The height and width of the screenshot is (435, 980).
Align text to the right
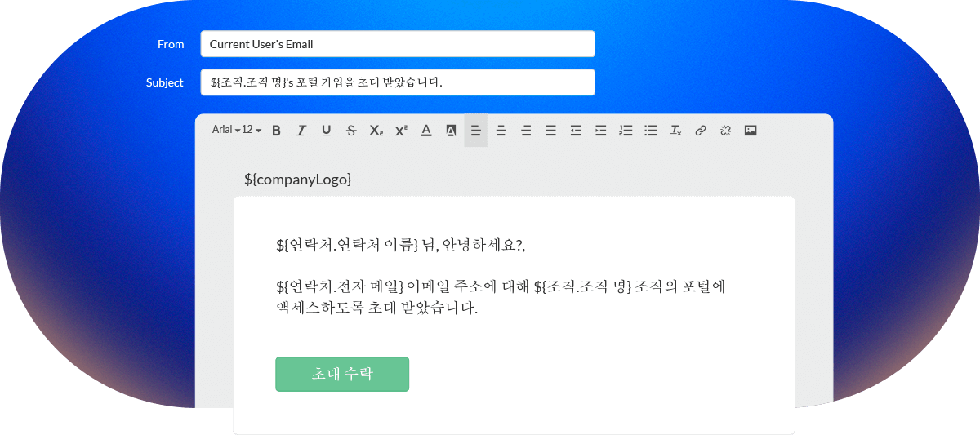(526, 131)
